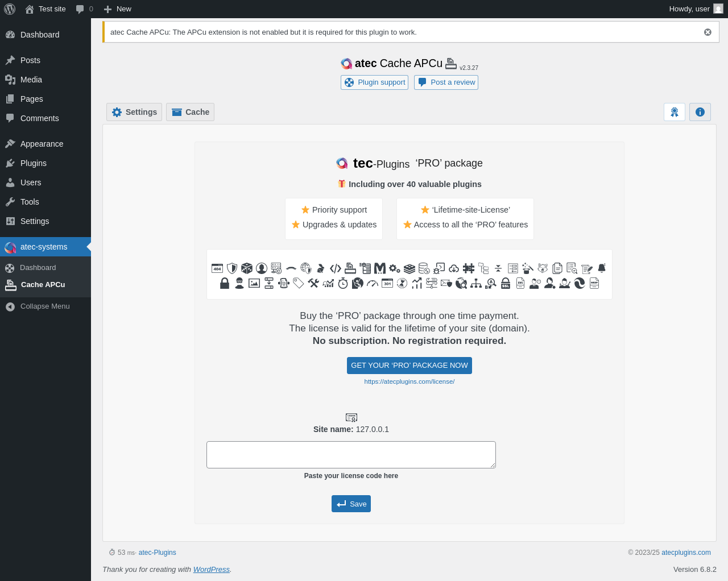Click the sitemap hierarchy plugin icon
Viewport: 728px width, 581px height.
point(476,283)
